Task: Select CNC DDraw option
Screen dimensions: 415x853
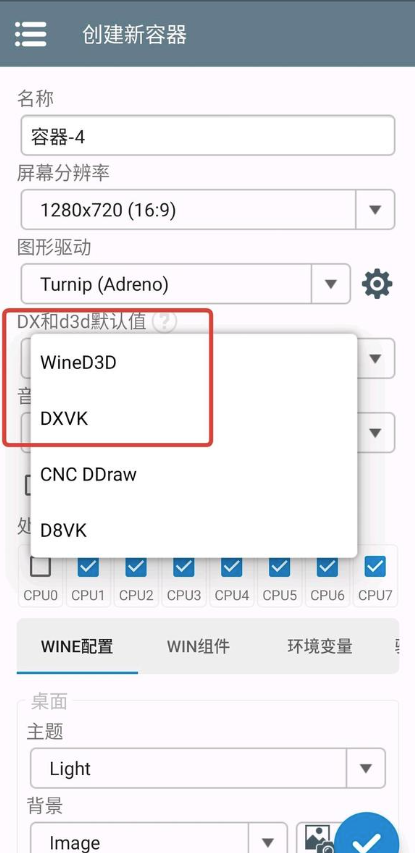Action: (x=194, y=474)
